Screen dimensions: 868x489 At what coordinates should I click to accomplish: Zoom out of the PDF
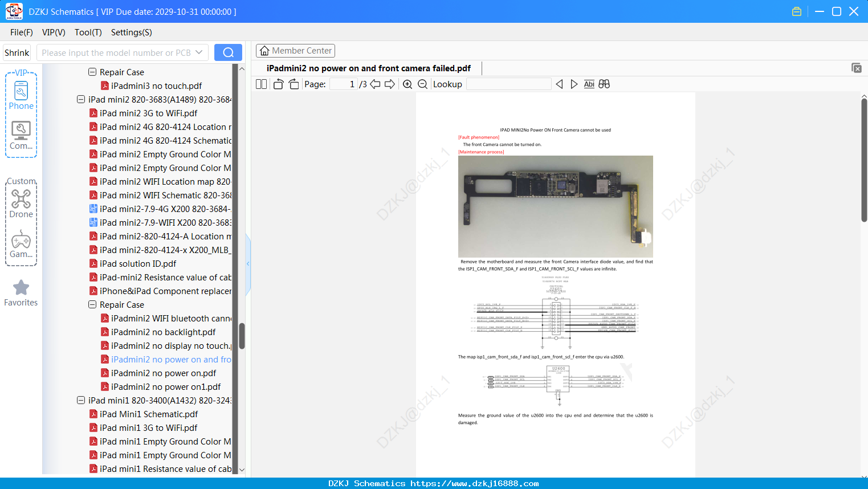[423, 84]
